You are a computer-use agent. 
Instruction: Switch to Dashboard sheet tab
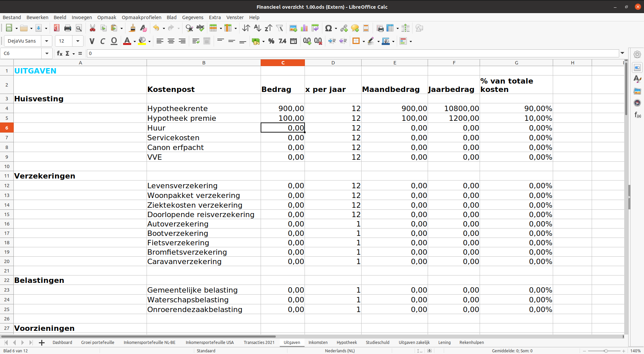[62, 342]
